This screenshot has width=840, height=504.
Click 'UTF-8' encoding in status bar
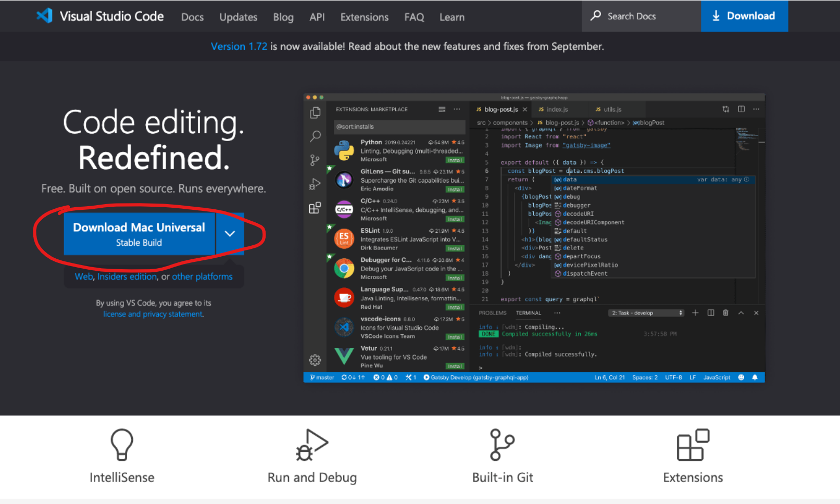click(673, 377)
